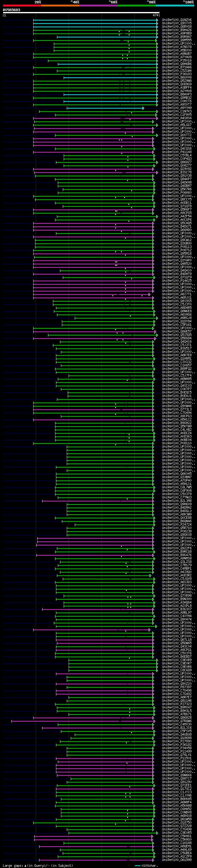Click hit label UniRef100_Q4CQS6
The height and width of the screenshot is (868, 197).
(x=176, y=149)
